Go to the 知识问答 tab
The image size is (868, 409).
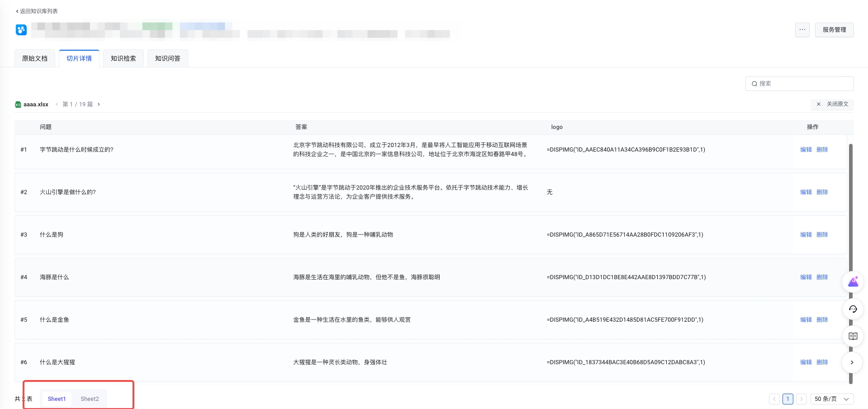168,58
